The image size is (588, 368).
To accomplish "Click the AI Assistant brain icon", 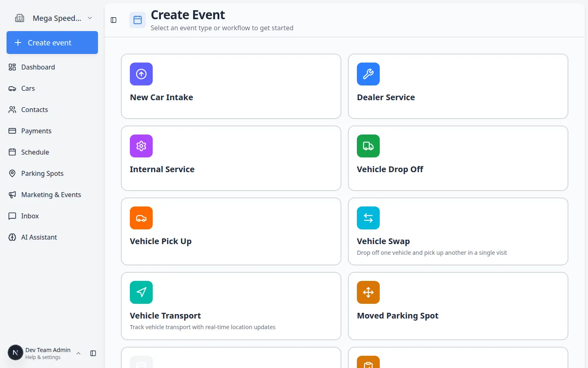I will (12, 237).
